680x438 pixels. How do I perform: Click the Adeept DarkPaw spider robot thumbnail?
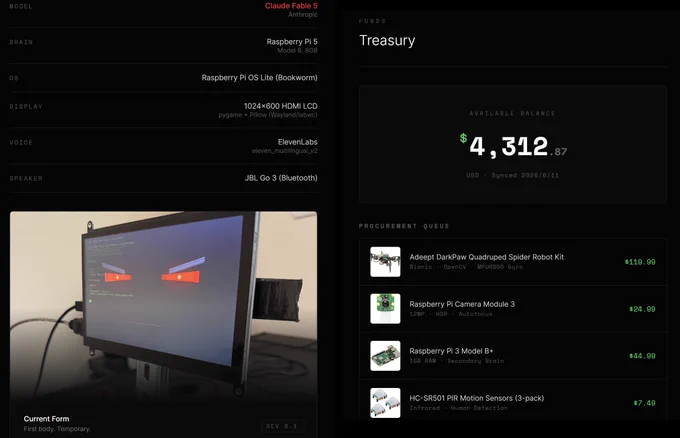[385, 262]
